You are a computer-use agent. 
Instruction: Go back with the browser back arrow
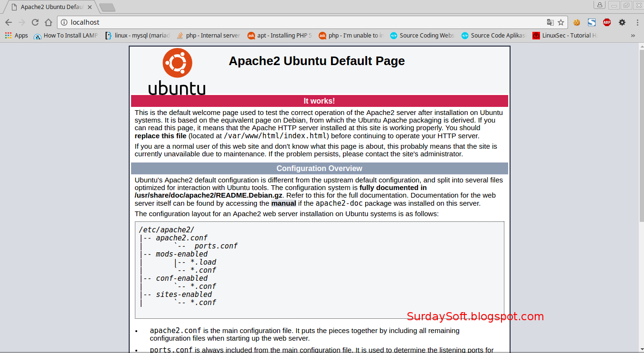pos(9,22)
